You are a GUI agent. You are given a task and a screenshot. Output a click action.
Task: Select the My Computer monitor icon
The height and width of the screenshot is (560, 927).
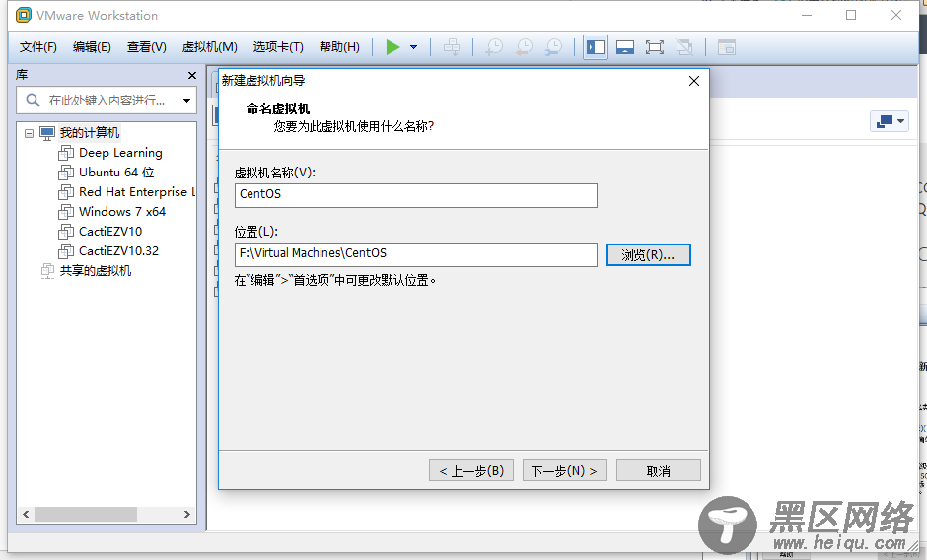47,132
